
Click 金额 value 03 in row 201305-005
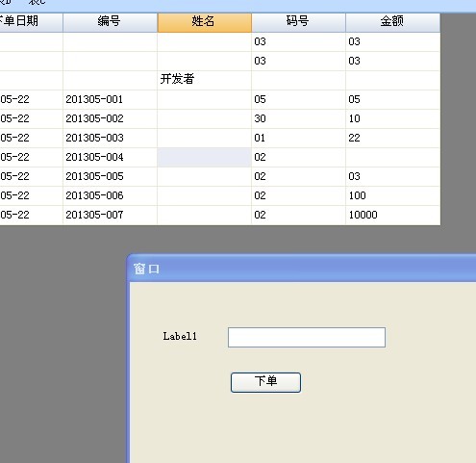click(x=392, y=176)
